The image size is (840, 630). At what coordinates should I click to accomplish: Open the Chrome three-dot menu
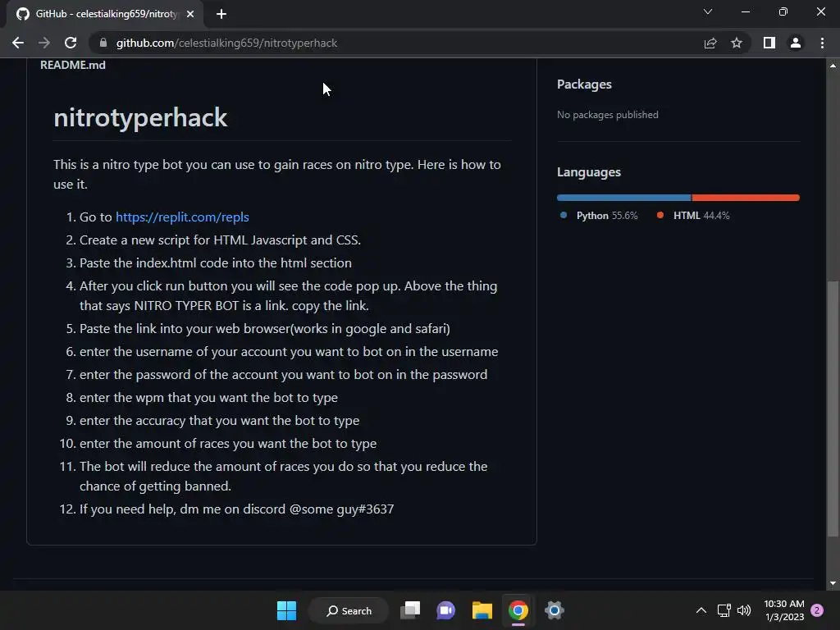coord(822,43)
